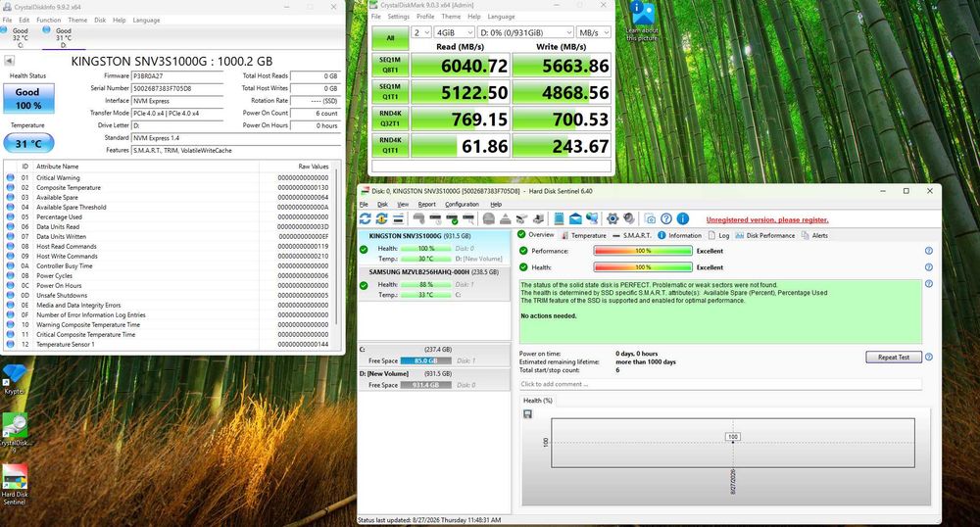Click the send email envelope icon
980x527 pixels.
575,218
